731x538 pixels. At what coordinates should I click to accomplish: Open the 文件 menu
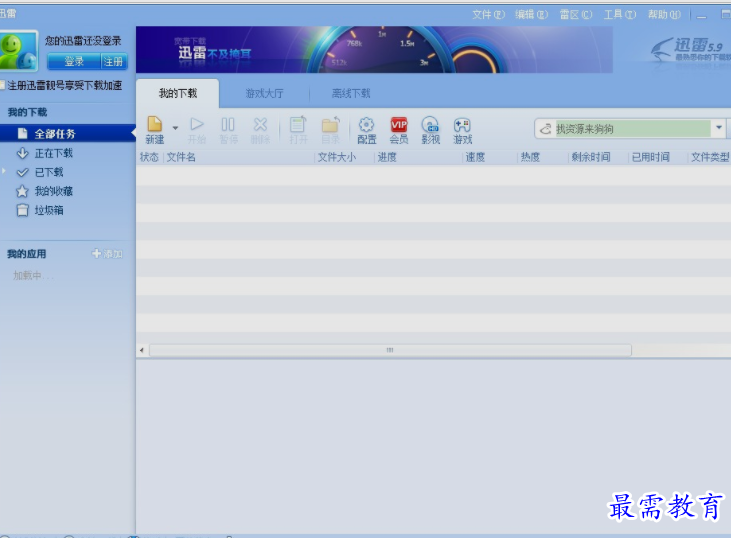(x=488, y=14)
